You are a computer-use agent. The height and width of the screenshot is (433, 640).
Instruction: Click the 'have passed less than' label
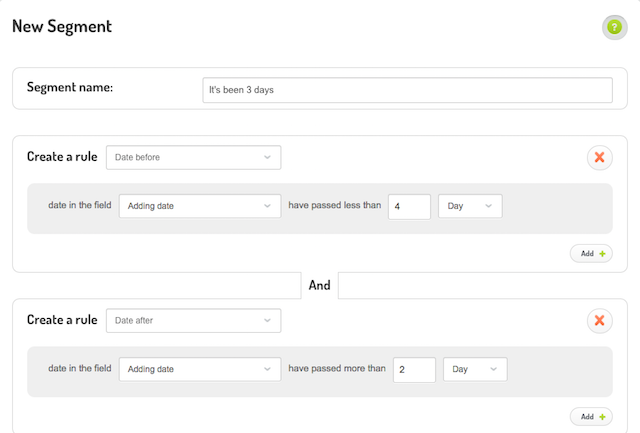click(335, 205)
